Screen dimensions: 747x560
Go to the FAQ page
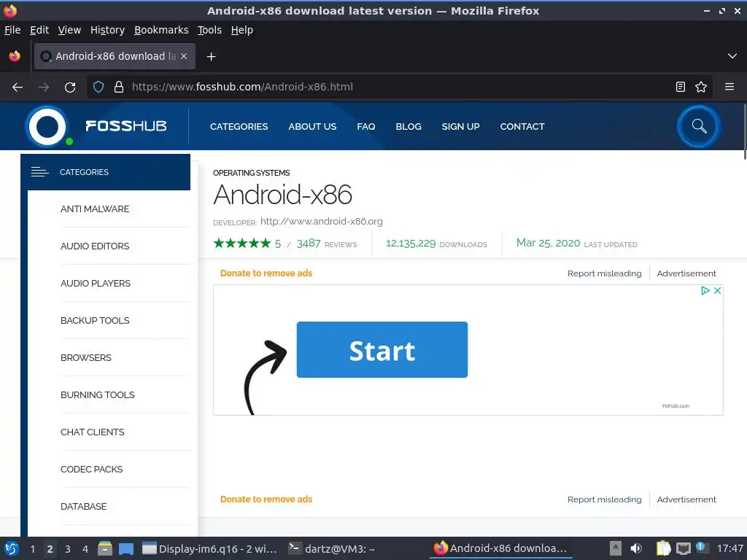pos(366,127)
